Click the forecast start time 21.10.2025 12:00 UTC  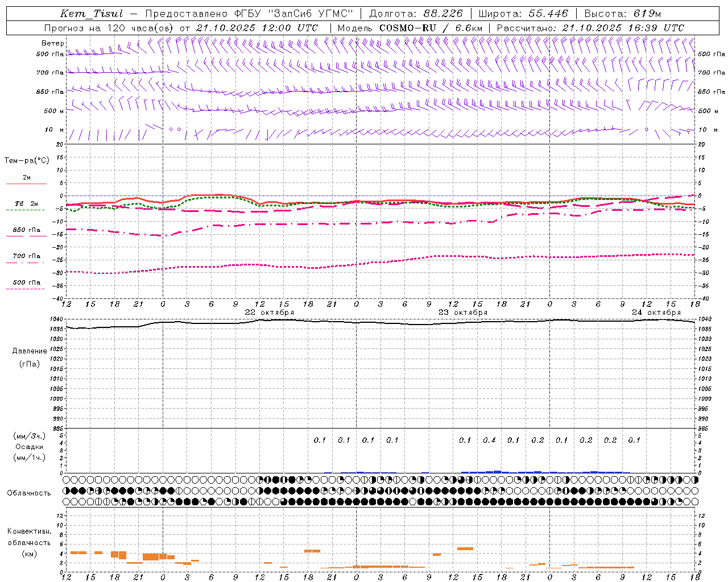pyautogui.click(x=257, y=27)
